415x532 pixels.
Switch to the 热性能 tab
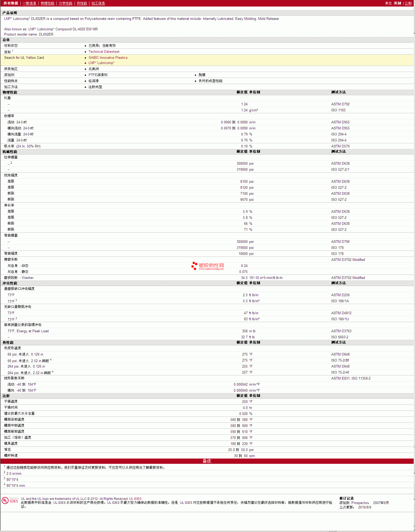(82, 3)
